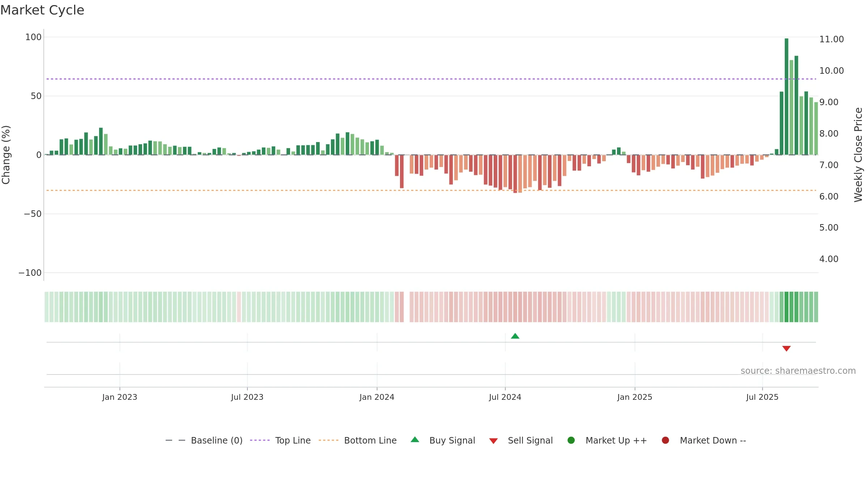Click the 11.00 price tick label
The image size is (868, 488).
point(831,39)
